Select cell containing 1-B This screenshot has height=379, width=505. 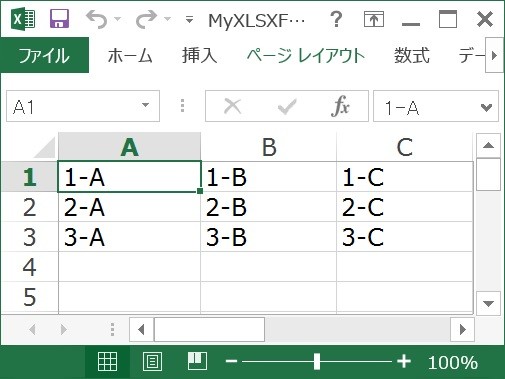pyautogui.click(x=269, y=177)
